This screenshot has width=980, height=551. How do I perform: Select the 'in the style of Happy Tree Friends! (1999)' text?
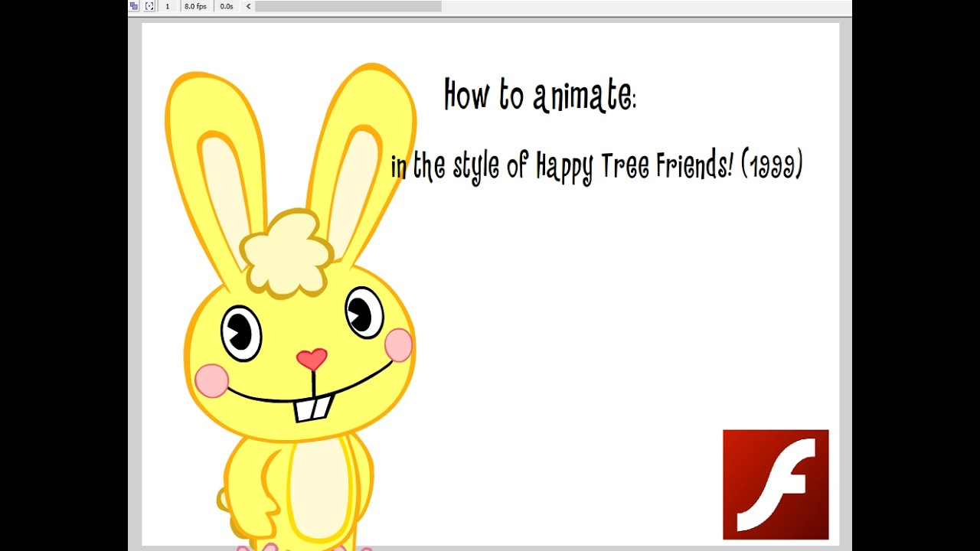tap(596, 166)
